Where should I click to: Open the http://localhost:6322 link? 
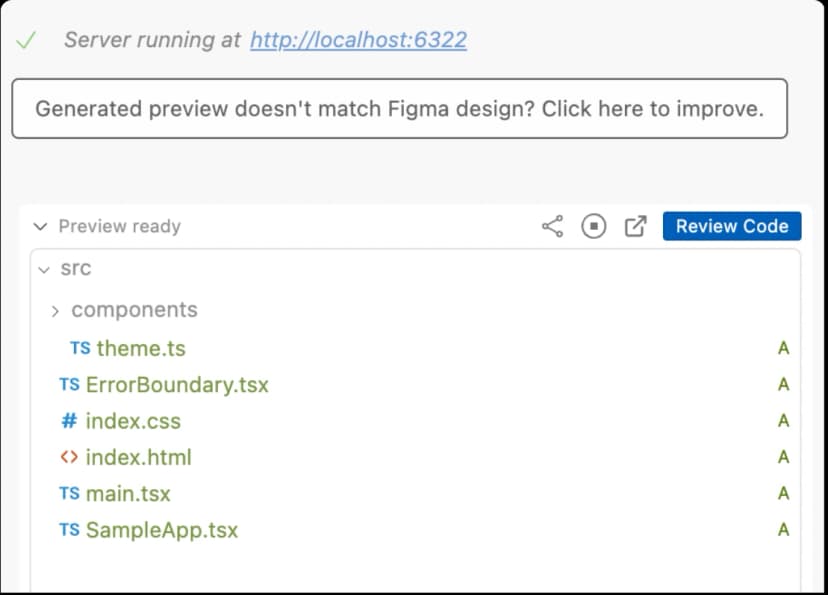(x=359, y=40)
